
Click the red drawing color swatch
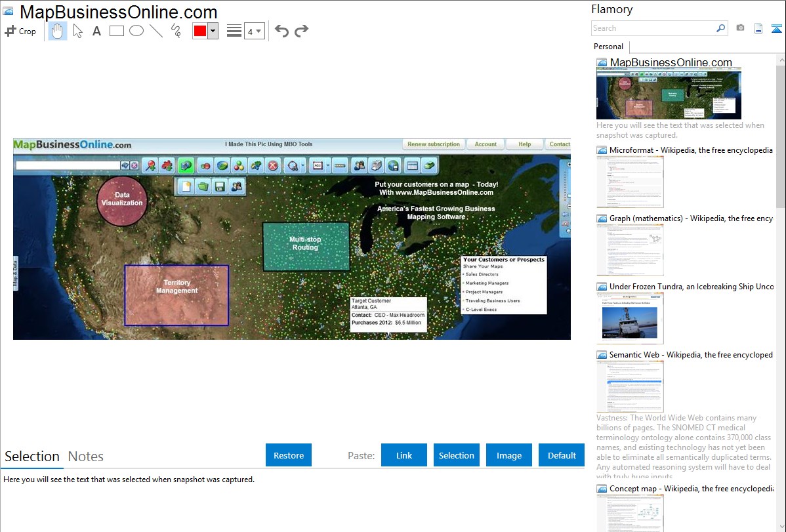200,31
